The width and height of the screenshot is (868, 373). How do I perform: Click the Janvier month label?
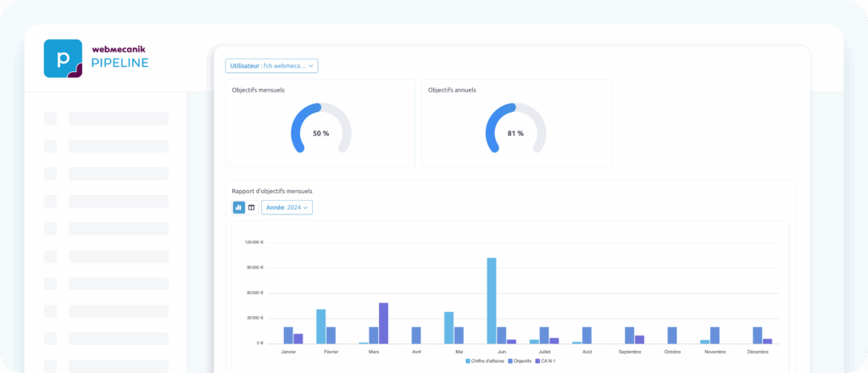pyautogui.click(x=288, y=350)
